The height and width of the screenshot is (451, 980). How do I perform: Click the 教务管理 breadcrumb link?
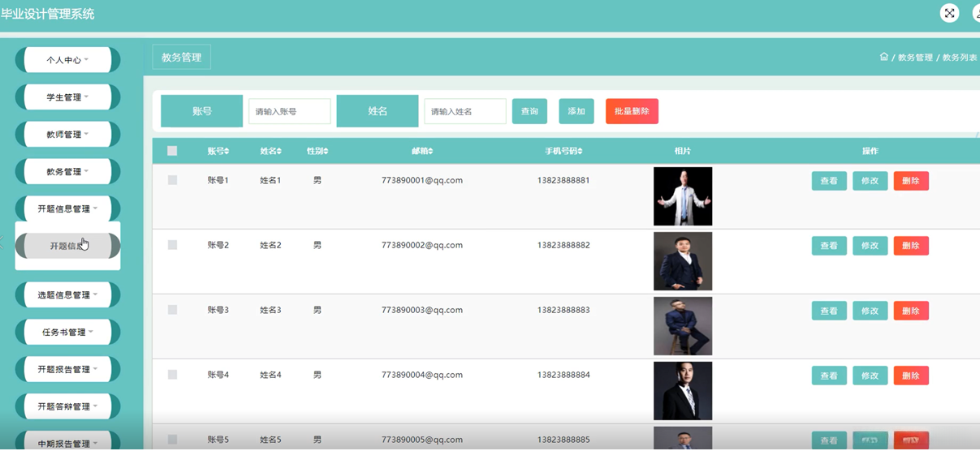915,58
